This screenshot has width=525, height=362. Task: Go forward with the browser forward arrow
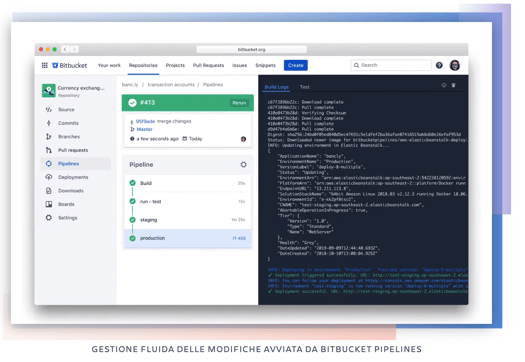(74, 49)
